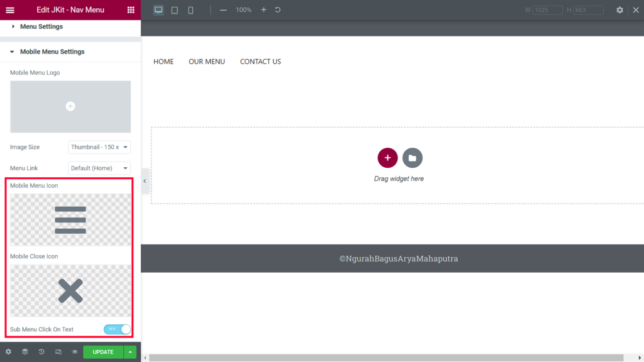This screenshot has height=362, width=644.
Task: Open the Elementor hamburger menu
Action: pos(9,9)
